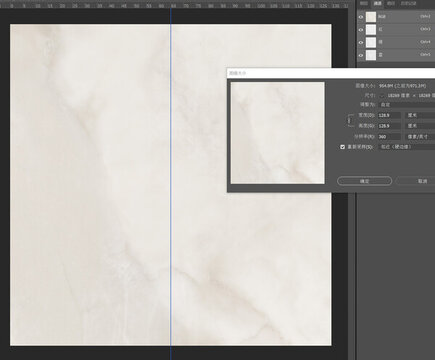
Task: Switch to the Channels panel tab
Action: [377, 3]
